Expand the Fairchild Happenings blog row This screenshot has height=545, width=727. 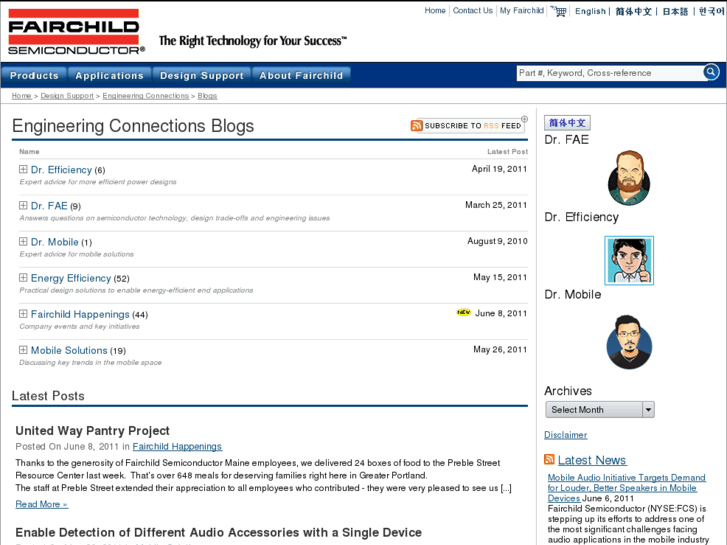tap(23, 314)
